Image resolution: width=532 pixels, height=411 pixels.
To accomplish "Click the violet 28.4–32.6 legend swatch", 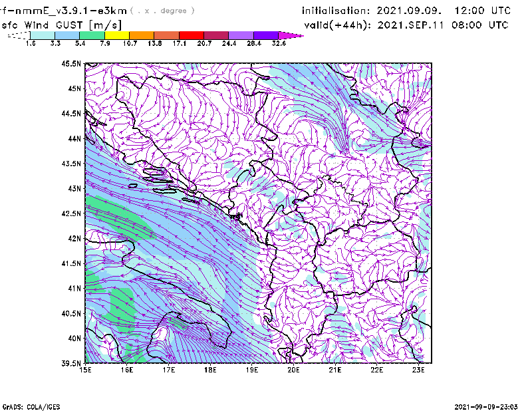I will click(265, 35).
